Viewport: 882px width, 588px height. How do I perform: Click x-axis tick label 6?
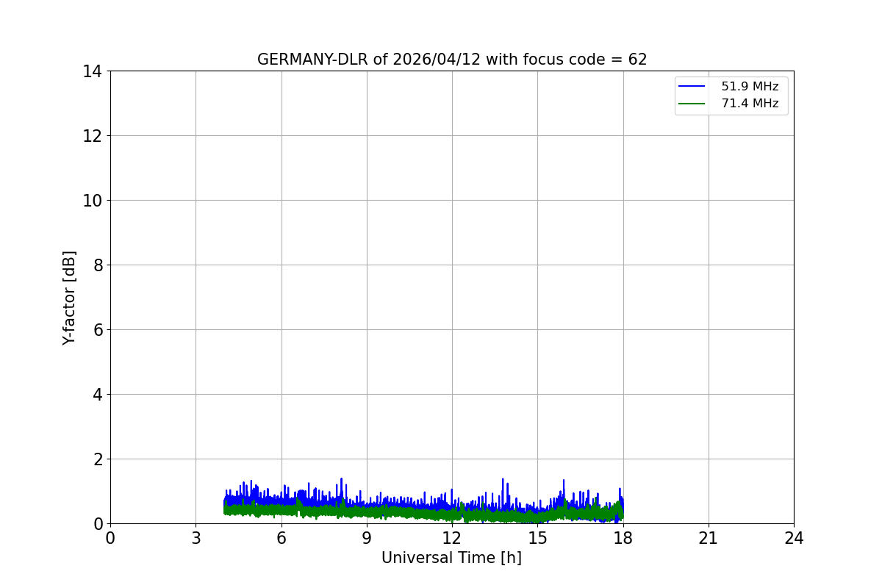(281, 538)
